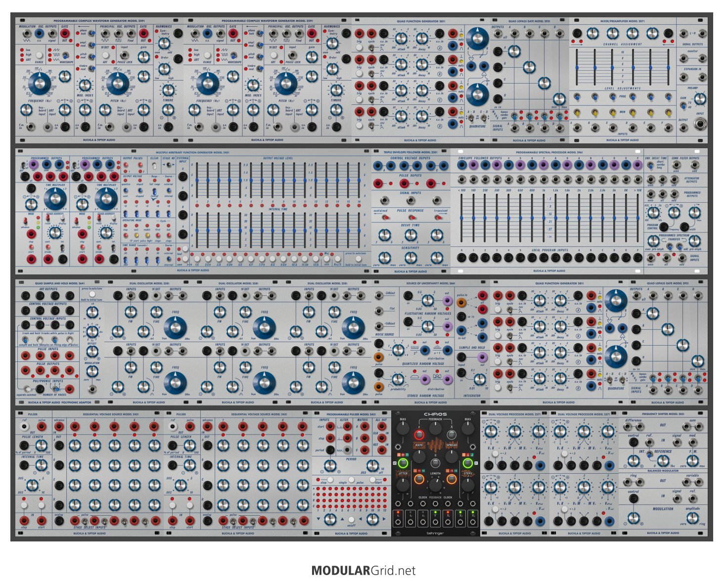Toggle the channel A PROG switch on mixer
Image resolution: width=728 pixels, height=581 pixels.
(577, 97)
